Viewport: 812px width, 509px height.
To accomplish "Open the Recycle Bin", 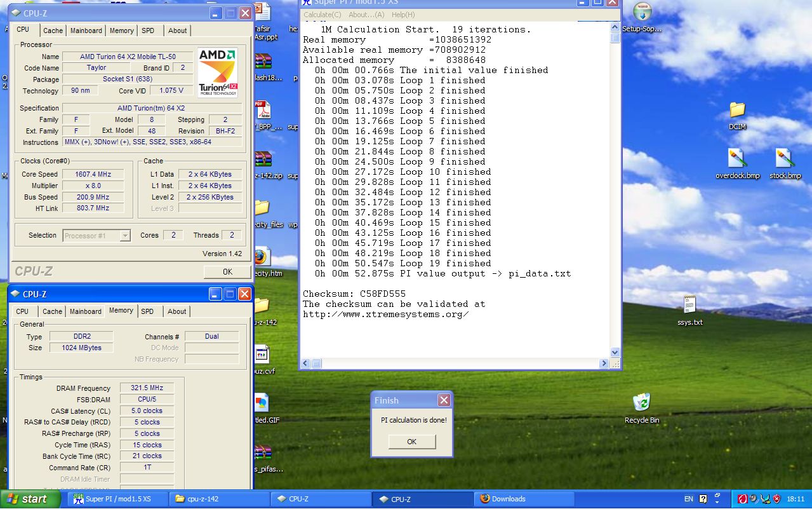I will (642, 402).
